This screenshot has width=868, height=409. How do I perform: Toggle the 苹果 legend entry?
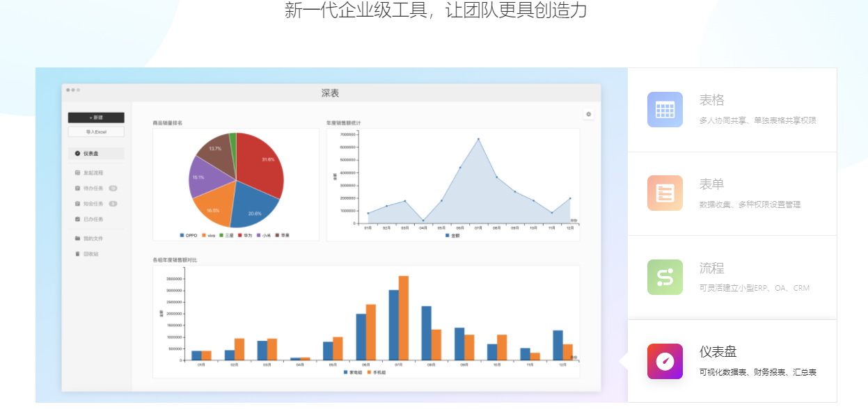(283, 235)
